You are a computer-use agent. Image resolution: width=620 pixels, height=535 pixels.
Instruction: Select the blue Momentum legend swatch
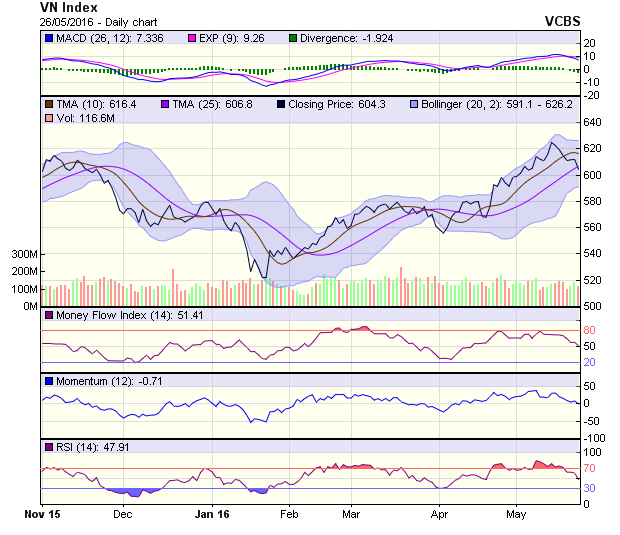48,381
